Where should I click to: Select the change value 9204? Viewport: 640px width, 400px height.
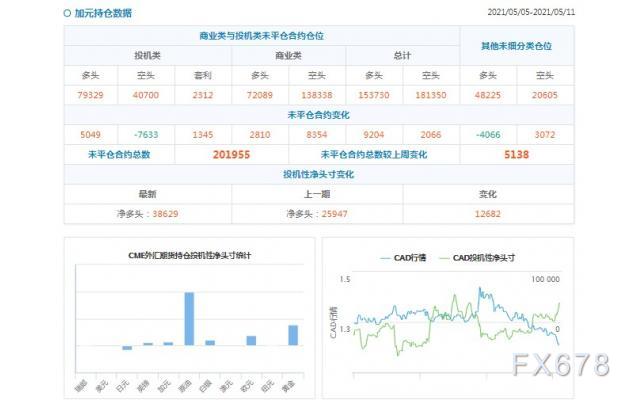coord(374,135)
